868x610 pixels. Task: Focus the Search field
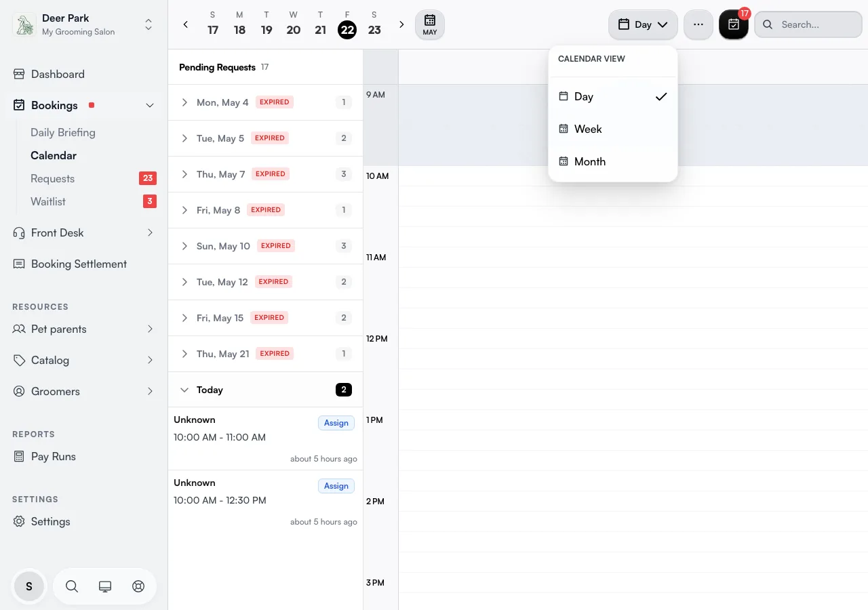(808, 24)
